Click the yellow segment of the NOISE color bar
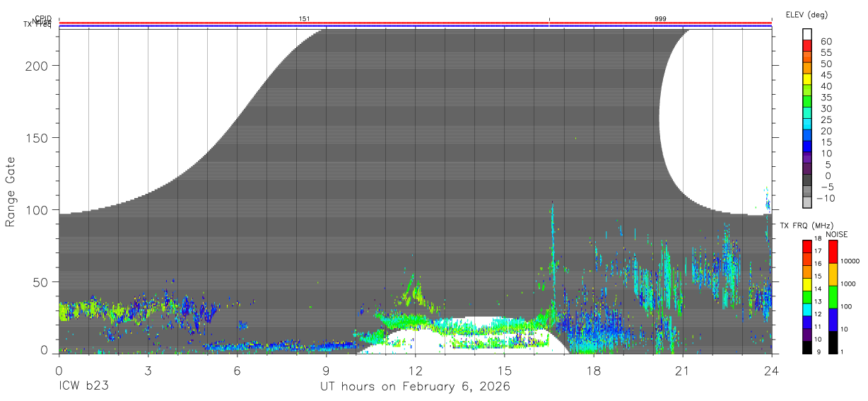The height and width of the screenshot is (401, 868). point(833,274)
